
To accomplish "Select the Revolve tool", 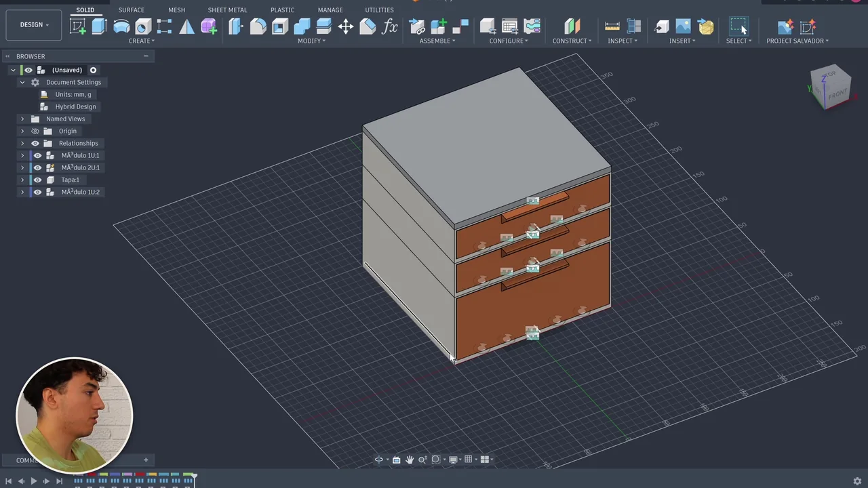I will tap(121, 26).
